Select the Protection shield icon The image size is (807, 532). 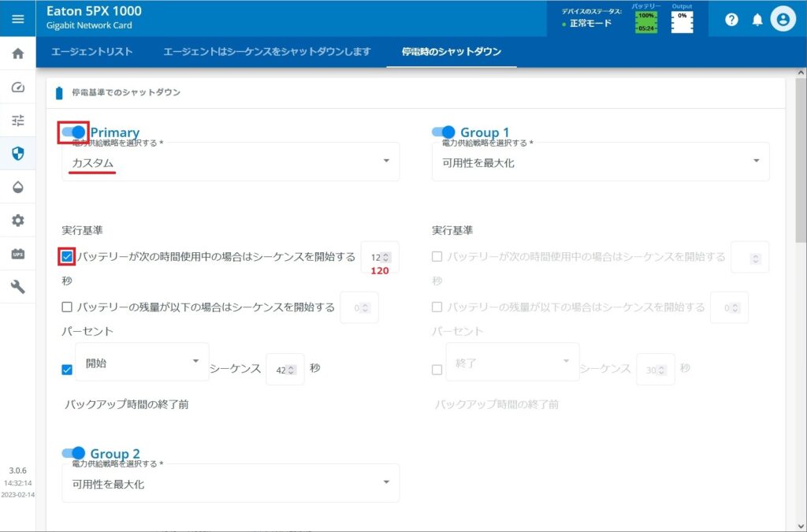pos(17,154)
